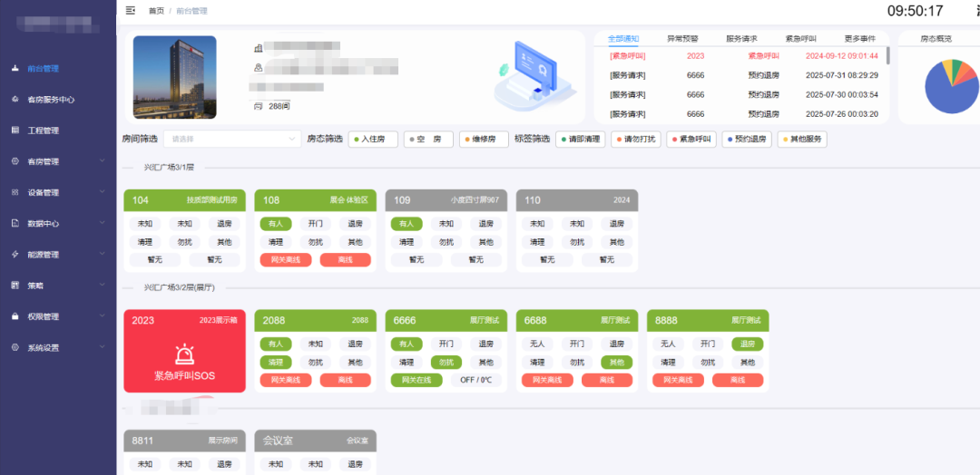Toggle the 维修房 status filter

coord(484,140)
